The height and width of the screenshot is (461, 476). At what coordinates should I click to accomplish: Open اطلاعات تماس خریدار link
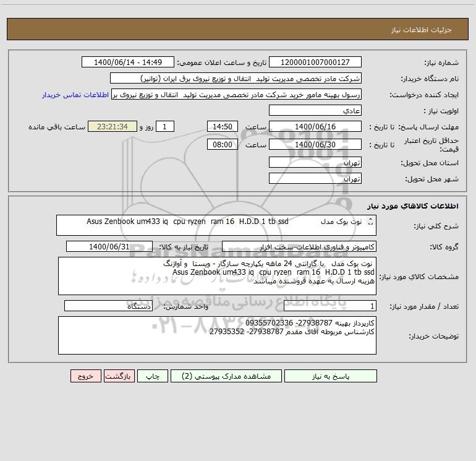click(x=75, y=95)
